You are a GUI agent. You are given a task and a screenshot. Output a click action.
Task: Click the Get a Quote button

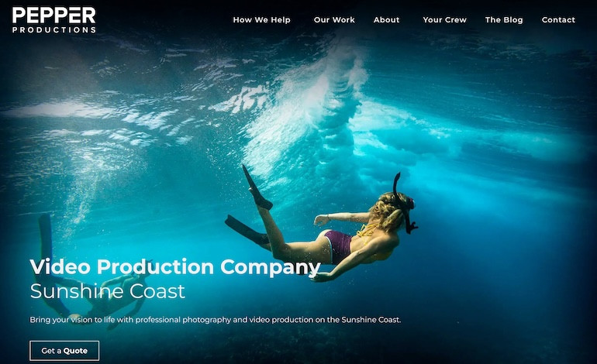coord(64,351)
